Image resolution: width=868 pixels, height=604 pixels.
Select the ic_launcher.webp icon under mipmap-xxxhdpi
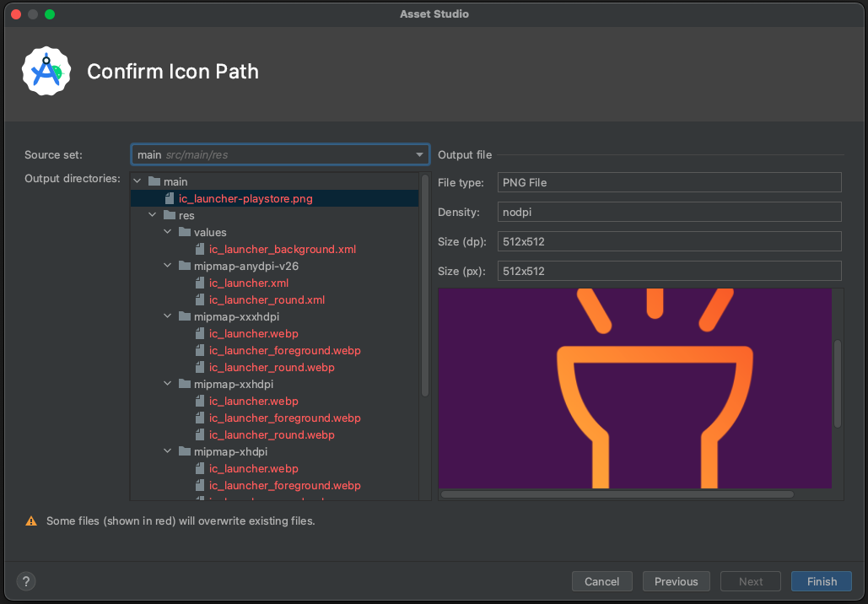(x=199, y=333)
